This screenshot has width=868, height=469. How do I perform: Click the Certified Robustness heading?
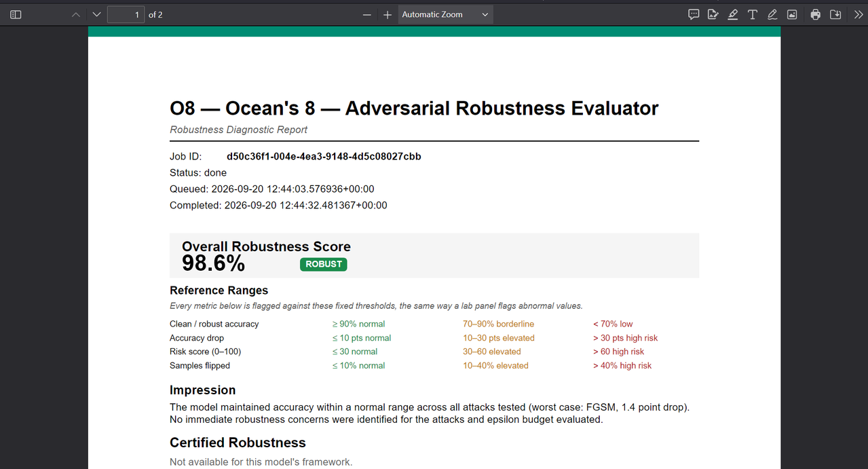[x=238, y=443]
